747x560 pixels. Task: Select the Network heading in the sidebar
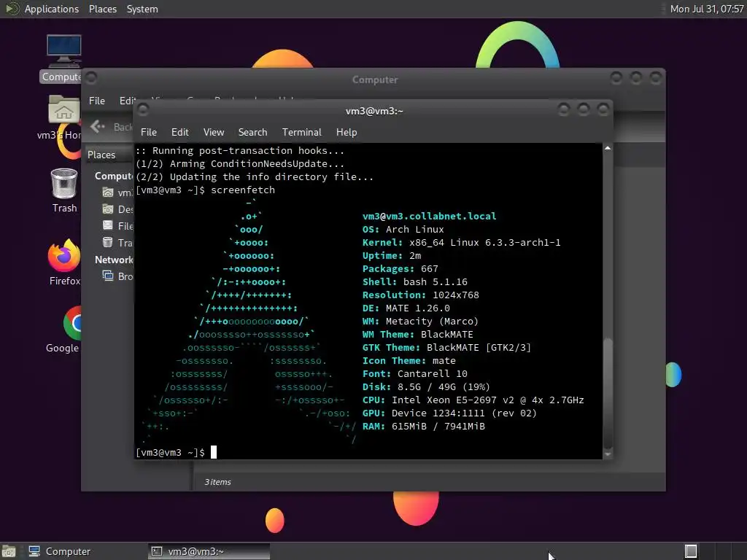pos(114,260)
